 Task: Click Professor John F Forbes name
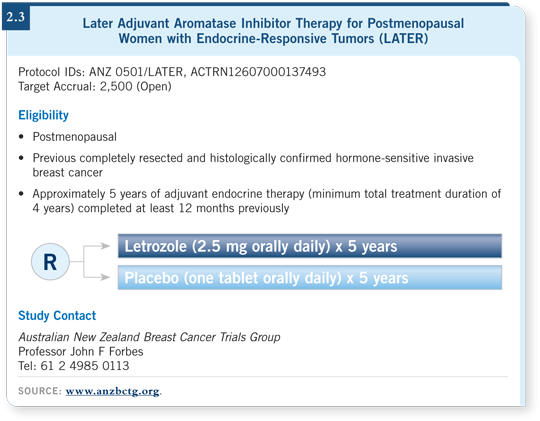coord(81,351)
